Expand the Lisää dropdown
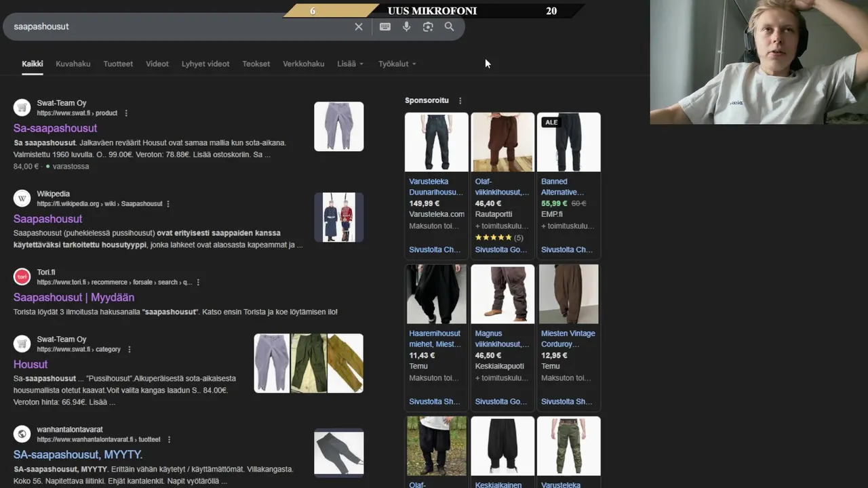 click(350, 64)
